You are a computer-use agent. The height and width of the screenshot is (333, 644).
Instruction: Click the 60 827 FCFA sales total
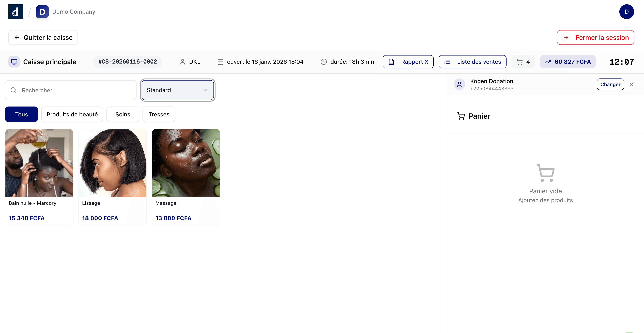coord(568,62)
